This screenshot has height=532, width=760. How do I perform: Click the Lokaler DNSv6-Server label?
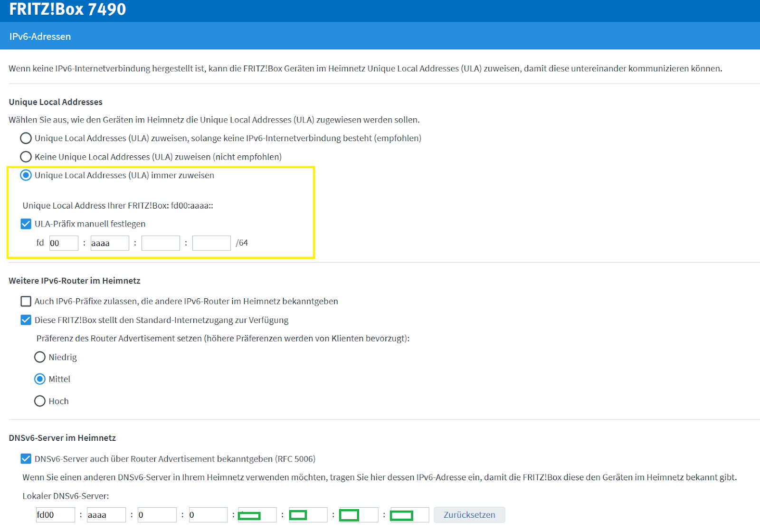[66, 496]
